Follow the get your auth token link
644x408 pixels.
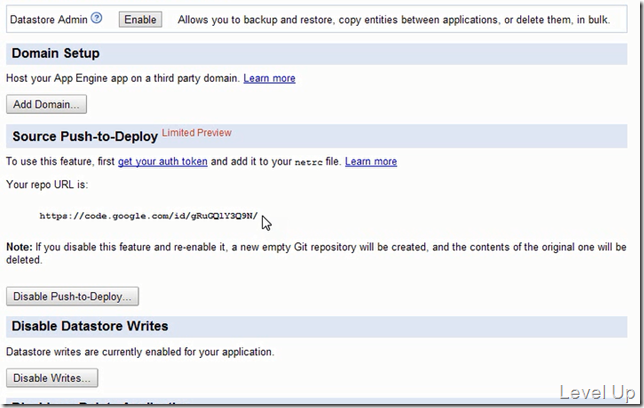coord(163,161)
